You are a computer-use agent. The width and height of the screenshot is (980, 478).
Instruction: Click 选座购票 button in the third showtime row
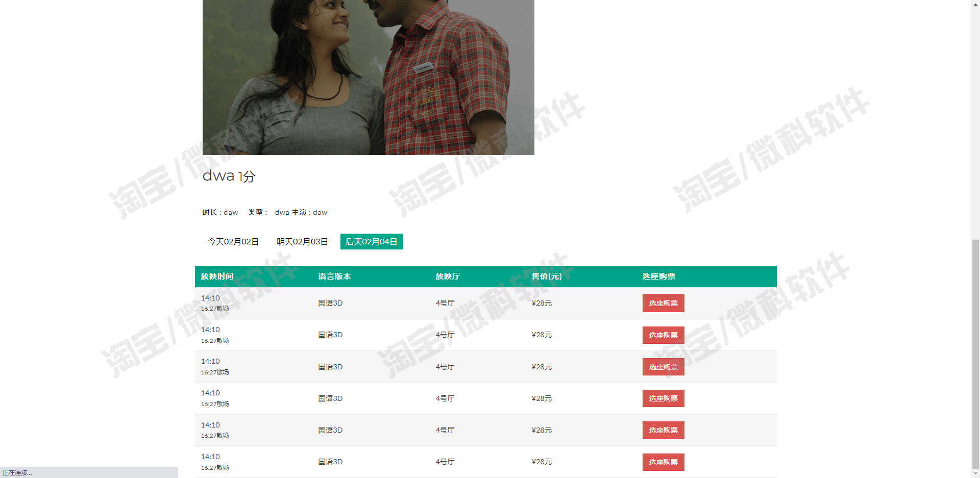(663, 367)
